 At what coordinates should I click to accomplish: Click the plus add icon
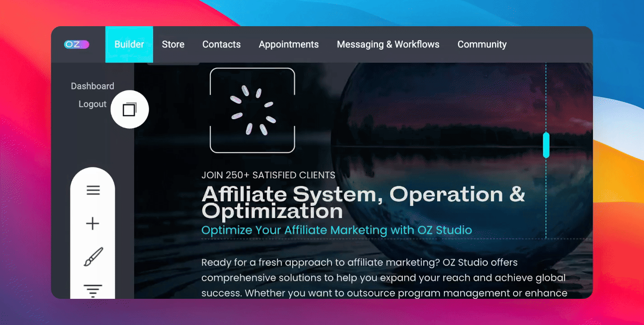click(x=93, y=223)
